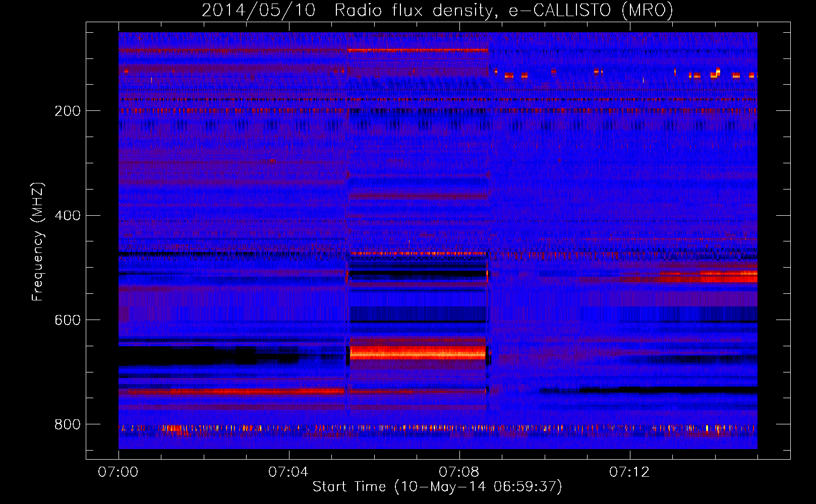Screen dimensions: 816x504
Task: Select the '800' frequency axis label
Action: click(x=68, y=424)
